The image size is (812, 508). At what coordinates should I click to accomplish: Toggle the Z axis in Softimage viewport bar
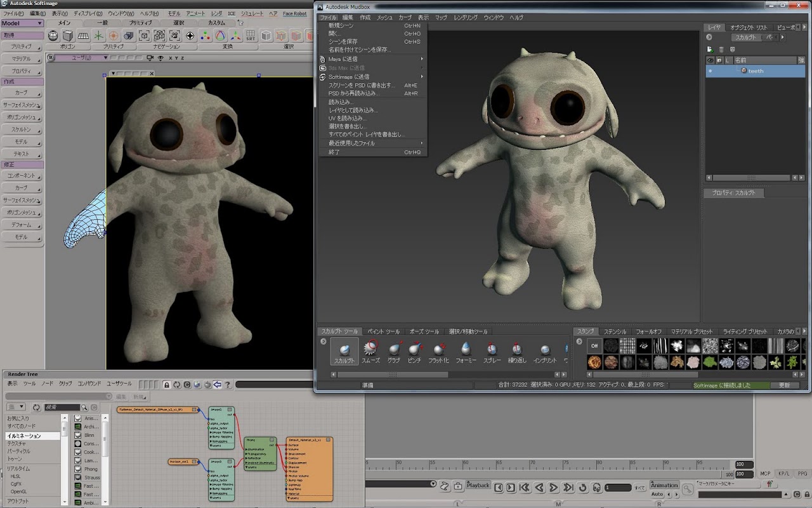[x=182, y=58]
